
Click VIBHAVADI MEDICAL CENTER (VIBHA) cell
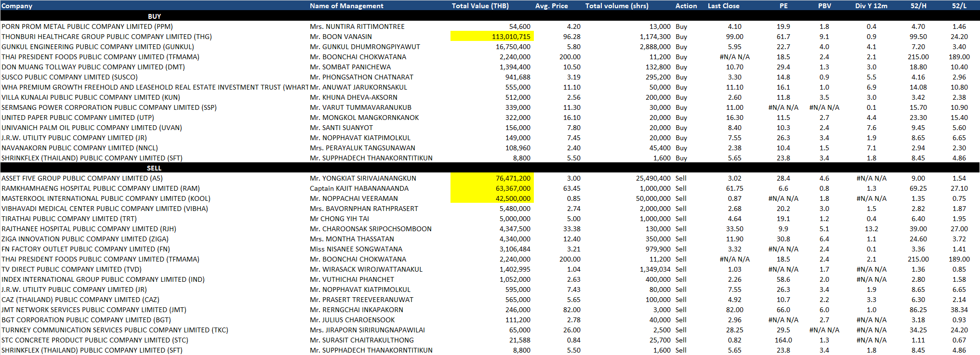coord(105,209)
